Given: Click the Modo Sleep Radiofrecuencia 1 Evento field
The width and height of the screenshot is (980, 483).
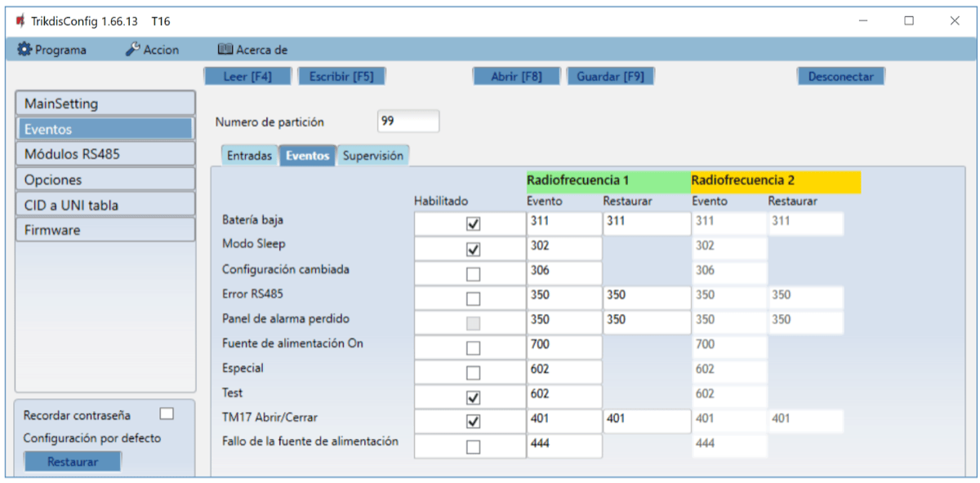Looking at the screenshot, I should 563,246.
